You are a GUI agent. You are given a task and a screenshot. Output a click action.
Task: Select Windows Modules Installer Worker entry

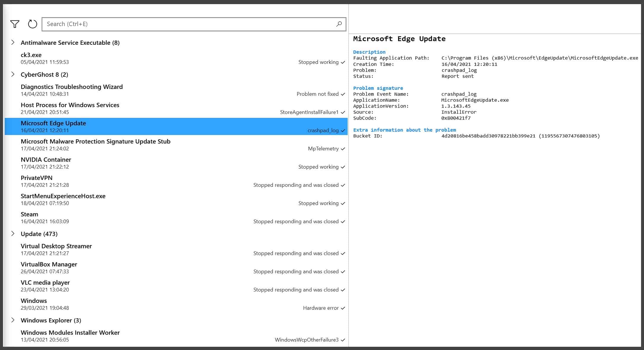(x=176, y=336)
